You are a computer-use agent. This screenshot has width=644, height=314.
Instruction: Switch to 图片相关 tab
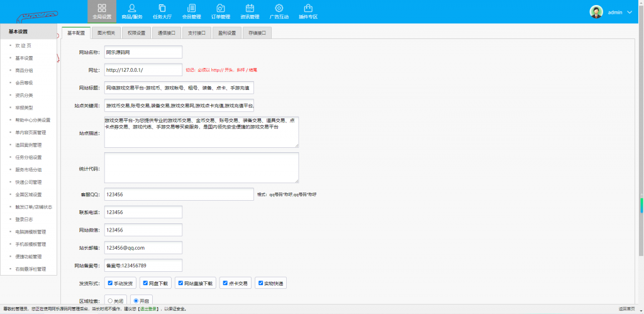[x=106, y=33]
